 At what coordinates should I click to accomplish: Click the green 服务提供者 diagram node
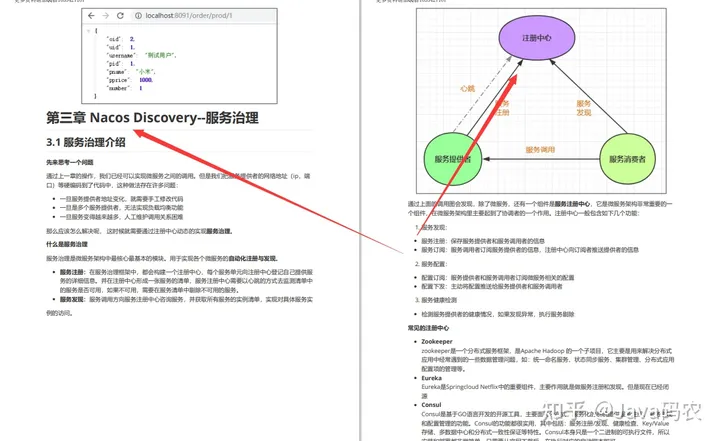pyautogui.click(x=452, y=159)
